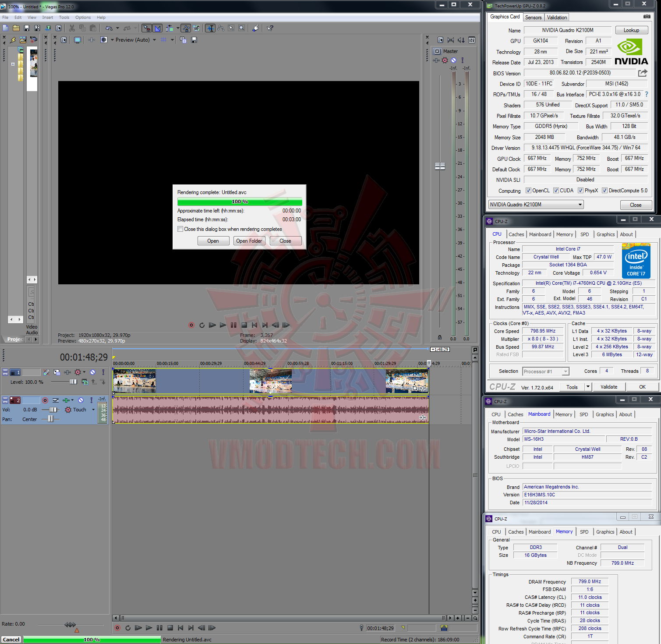This screenshot has height=644, width=661.
Task: Click Open button in rendering complete dialog
Action: [x=213, y=241]
